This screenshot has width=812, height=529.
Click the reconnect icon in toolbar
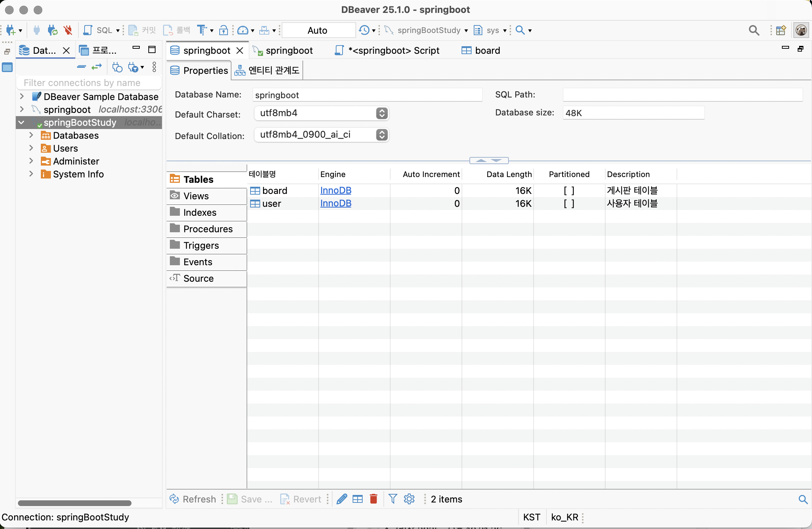click(x=52, y=30)
